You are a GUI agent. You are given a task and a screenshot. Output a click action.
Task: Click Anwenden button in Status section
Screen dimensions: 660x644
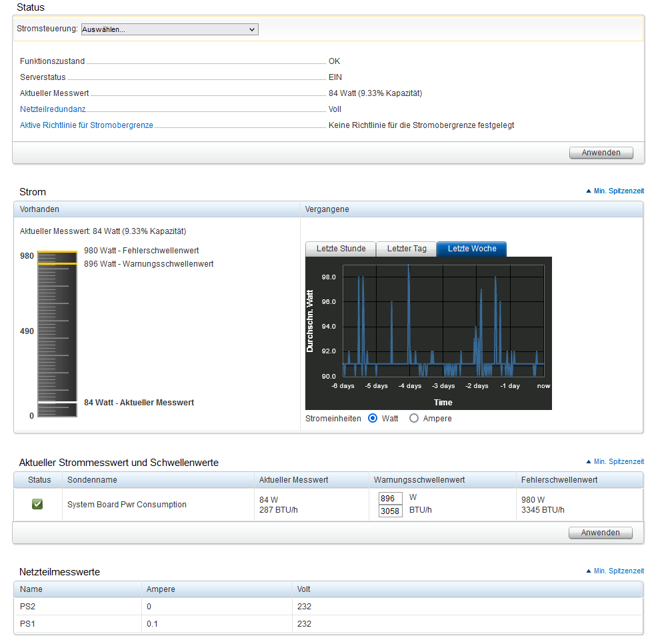(x=601, y=153)
